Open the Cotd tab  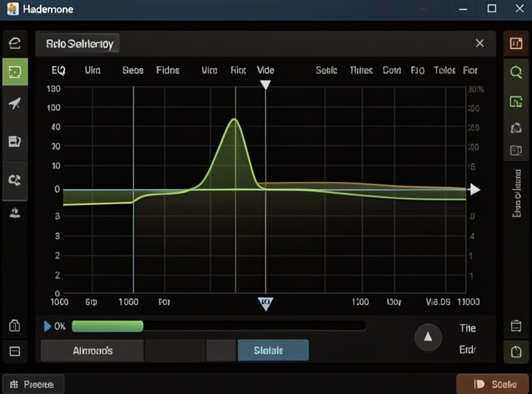pyautogui.click(x=392, y=71)
